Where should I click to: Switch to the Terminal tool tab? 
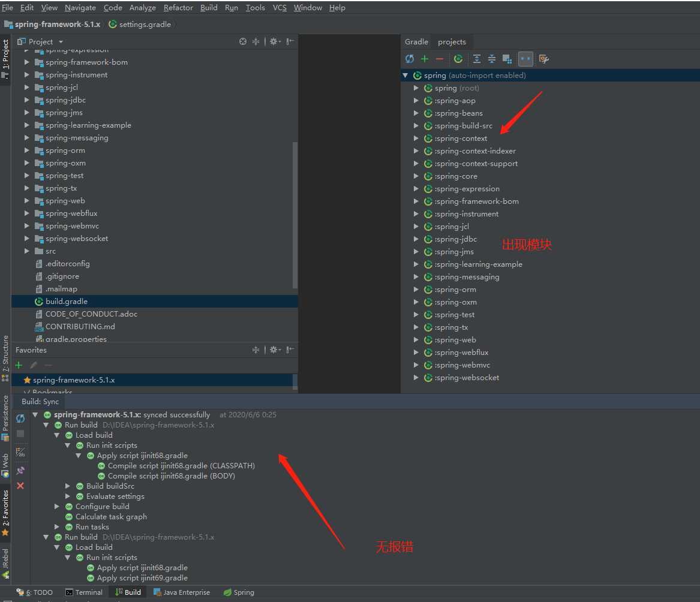[x=84, y=592]
